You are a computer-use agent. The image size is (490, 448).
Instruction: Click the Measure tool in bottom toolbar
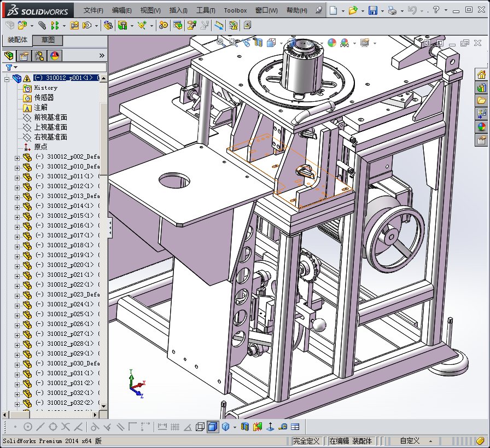[x=283, y=427]
